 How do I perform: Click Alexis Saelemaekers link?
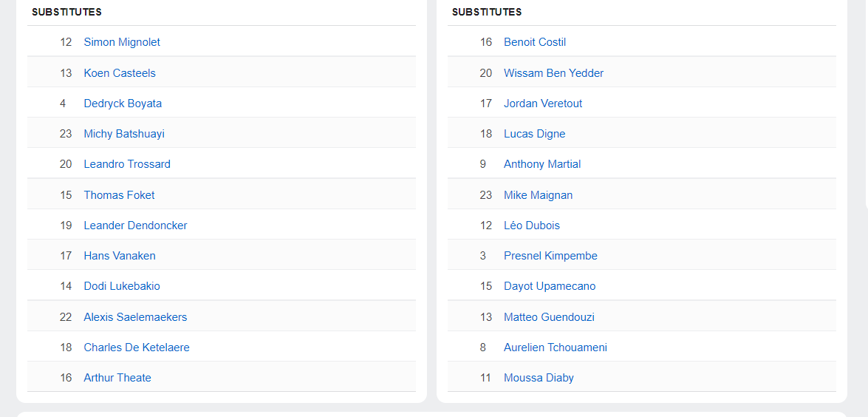tap(135, 317)
